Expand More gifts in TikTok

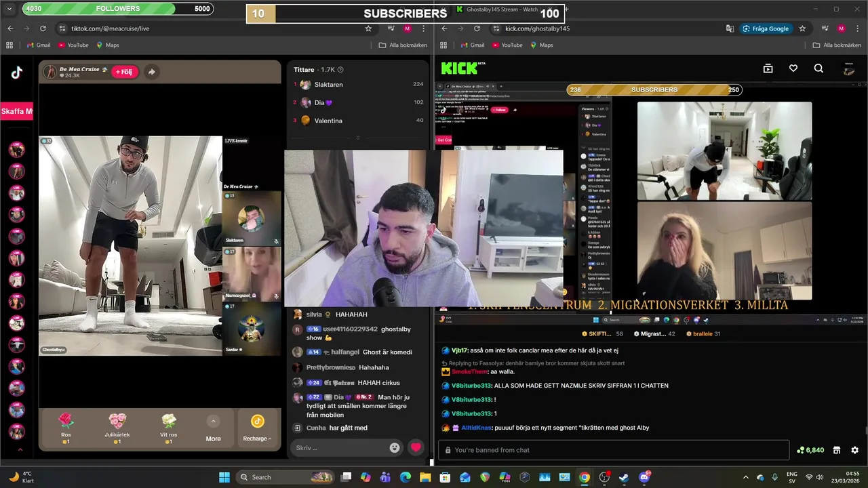[213, 429]
